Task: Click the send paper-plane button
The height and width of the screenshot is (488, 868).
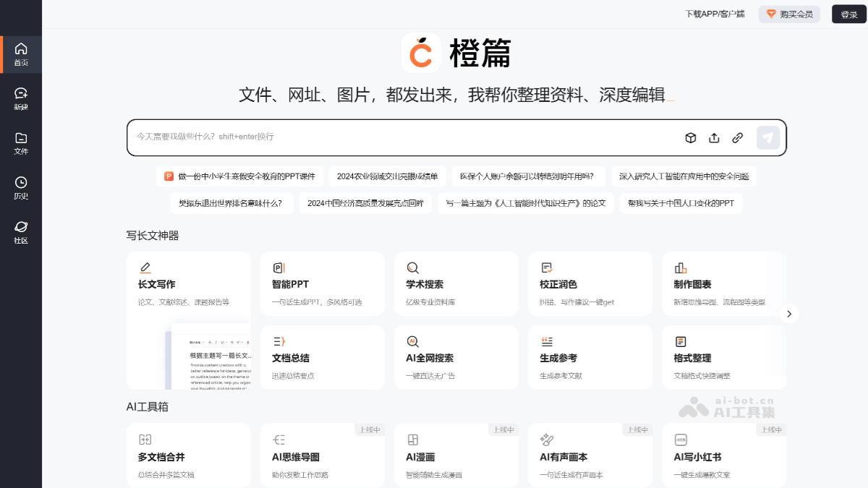Action: [768, 137]
